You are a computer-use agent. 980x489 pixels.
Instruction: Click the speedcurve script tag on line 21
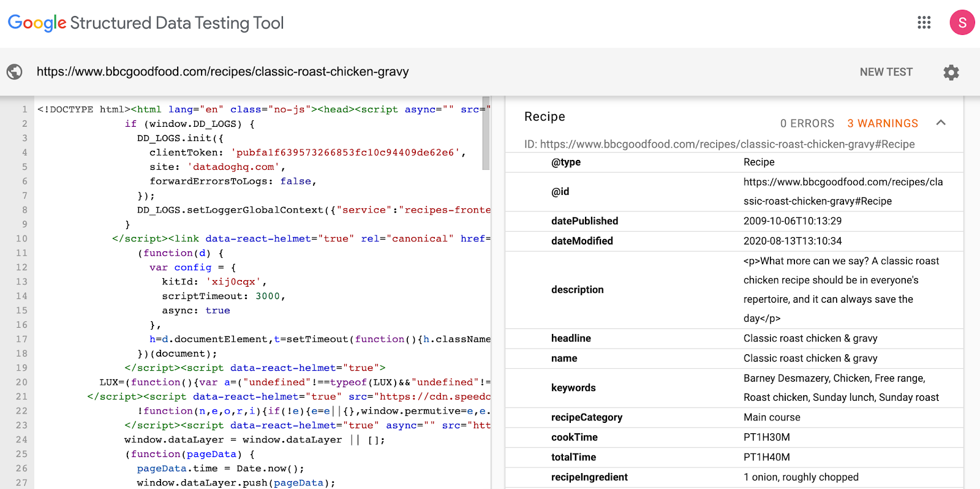289,396
